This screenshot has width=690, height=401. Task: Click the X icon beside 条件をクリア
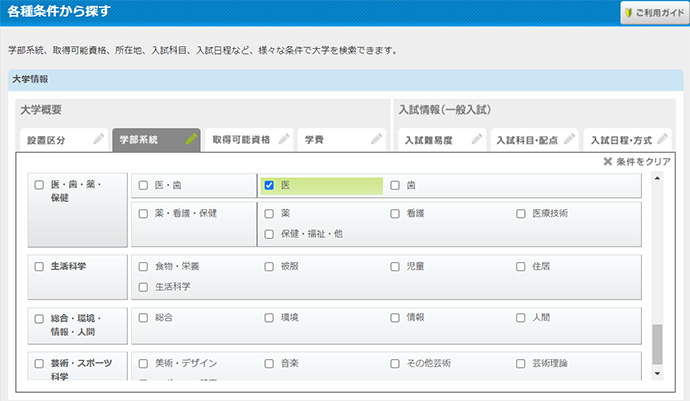click(608, 162)
